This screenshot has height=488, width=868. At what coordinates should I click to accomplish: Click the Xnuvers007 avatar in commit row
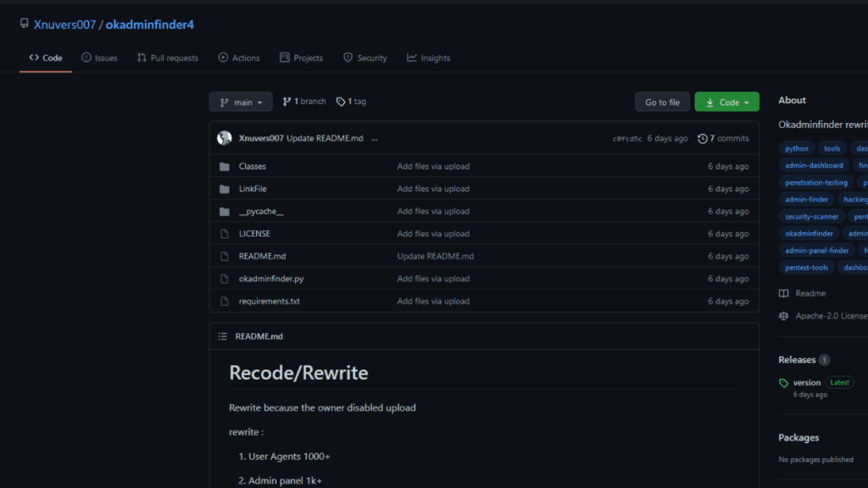tap(224, 138)
